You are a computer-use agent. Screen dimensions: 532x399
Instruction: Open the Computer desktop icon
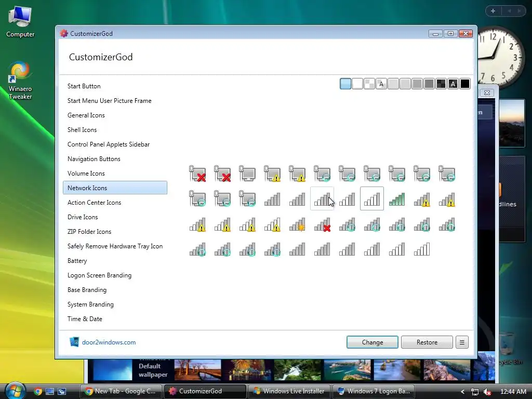[20, 21]
